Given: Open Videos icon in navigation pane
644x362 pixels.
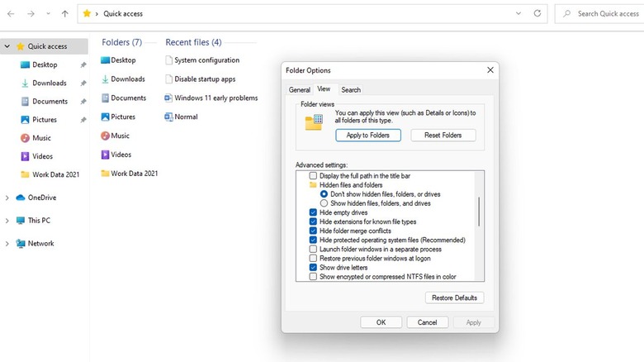Looking at the screenshot, I should point(25,156).
